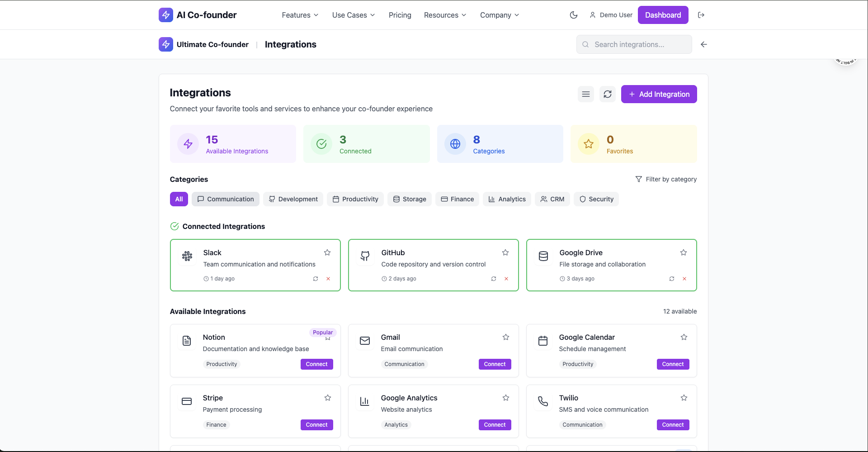Screen dimensions: 868x452
Task: Star the Google Calendar integration
Action: click(684, 337)
